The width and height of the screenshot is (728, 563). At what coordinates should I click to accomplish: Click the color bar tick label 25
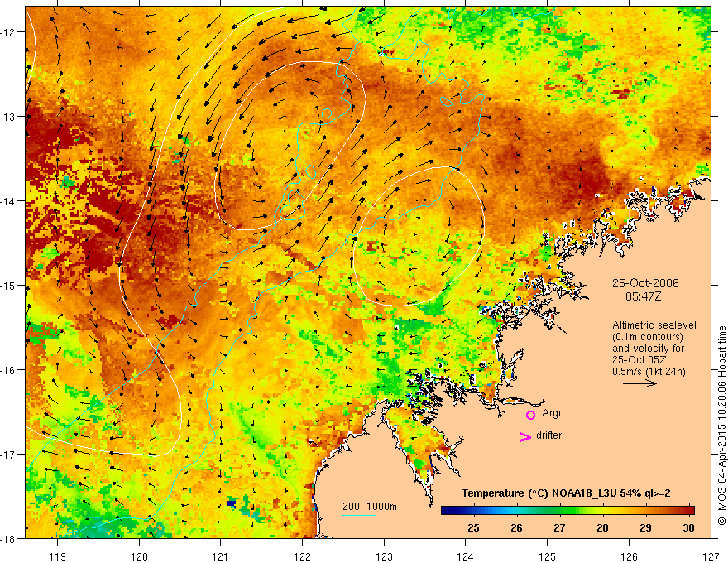tap(473, 527)
